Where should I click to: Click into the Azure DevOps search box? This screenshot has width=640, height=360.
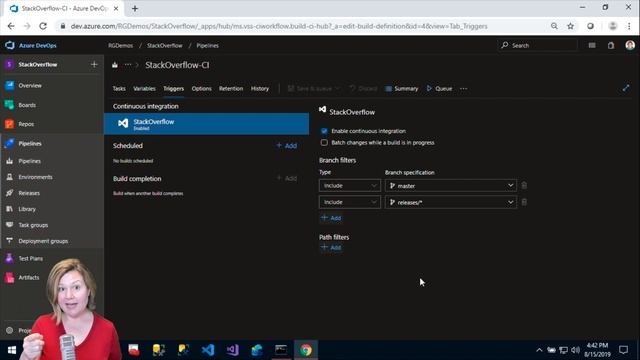(538, 45)
